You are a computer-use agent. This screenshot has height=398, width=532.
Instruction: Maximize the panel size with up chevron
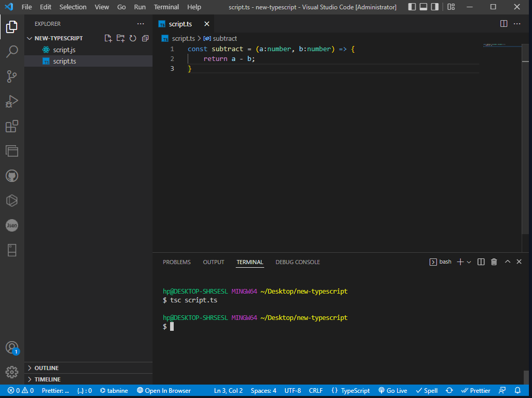point(508,262)
